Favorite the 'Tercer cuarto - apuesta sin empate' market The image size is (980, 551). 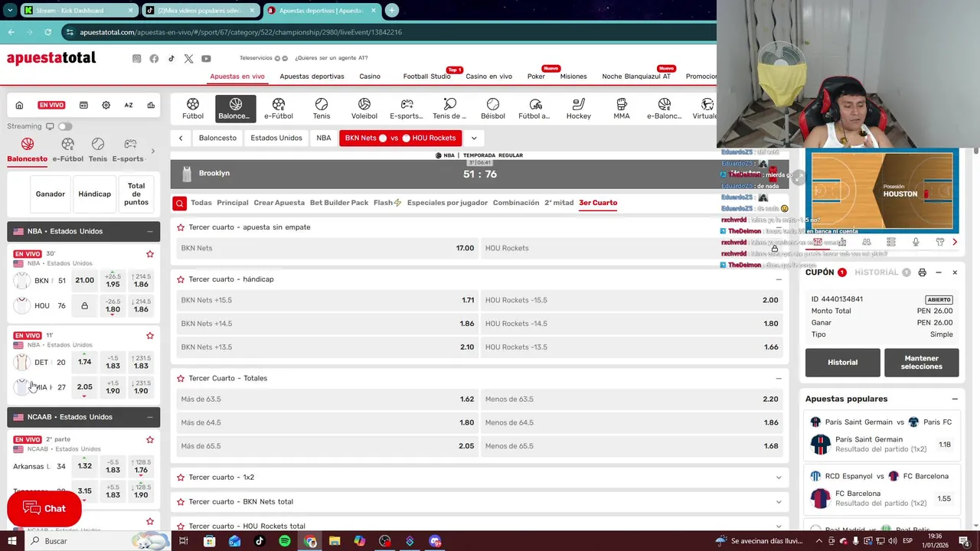181,227
